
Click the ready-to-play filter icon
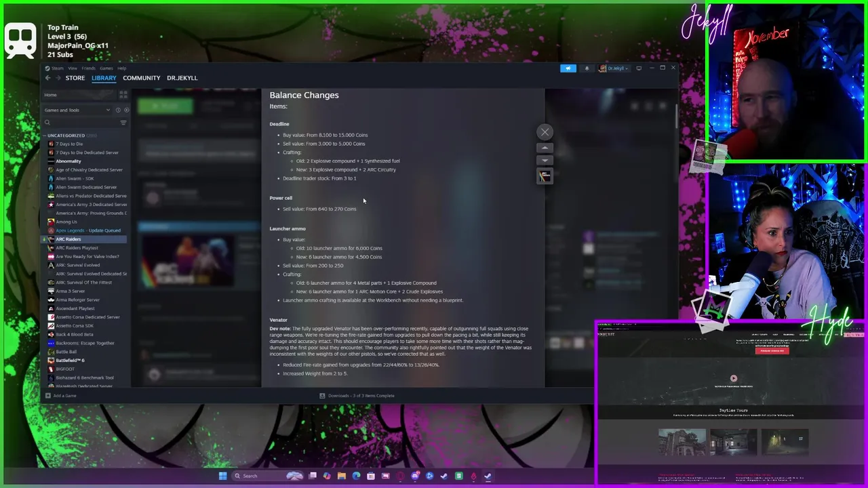pos(126,110)
